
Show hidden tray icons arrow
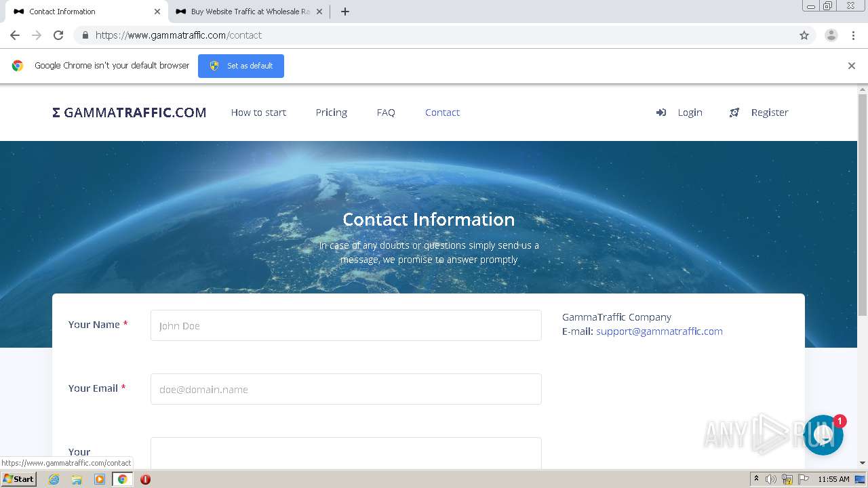click(756, 479)
